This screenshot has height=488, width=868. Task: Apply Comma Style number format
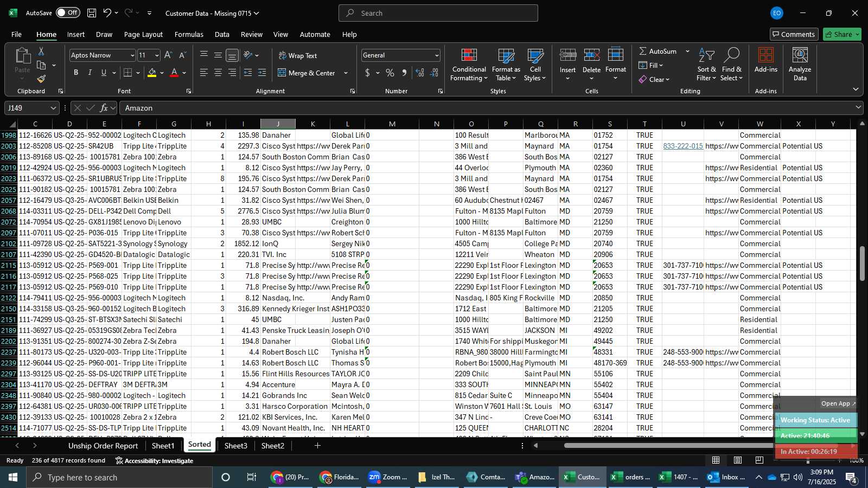[x=404, y=73]
